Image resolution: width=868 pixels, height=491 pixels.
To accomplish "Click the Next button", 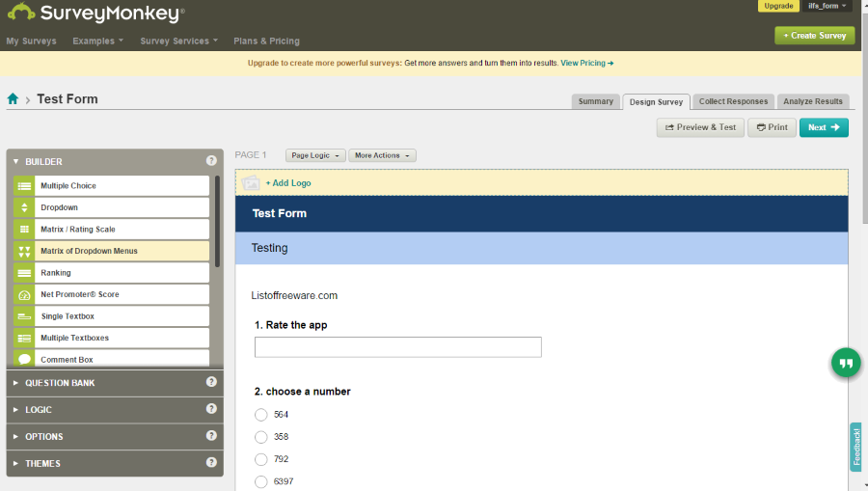I will click(824, 127).
